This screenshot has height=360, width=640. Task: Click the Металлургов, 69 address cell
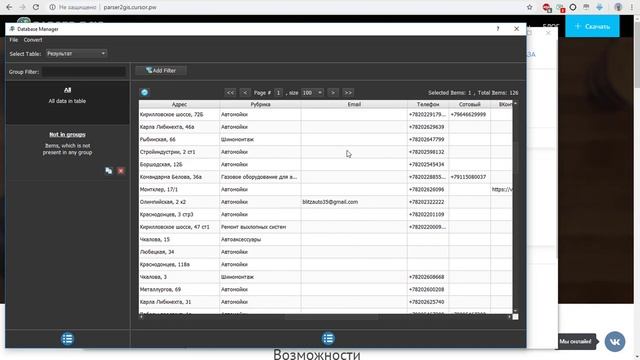pos(179,289)
